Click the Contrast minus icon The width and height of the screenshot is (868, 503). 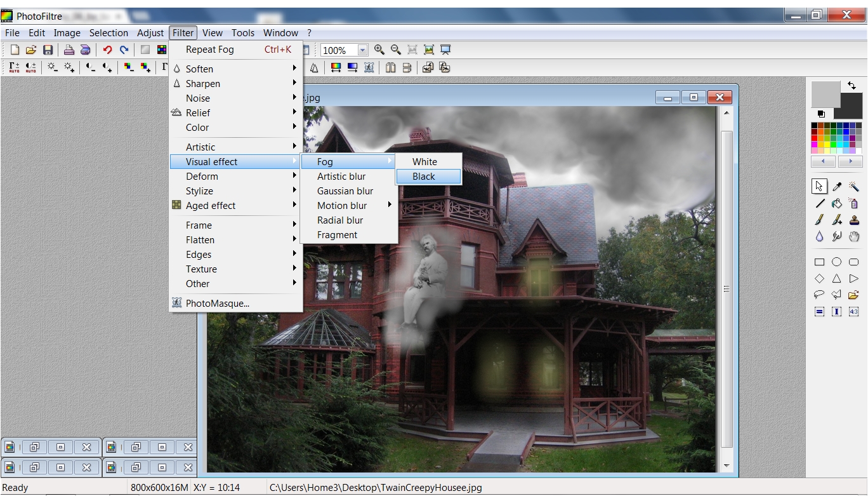pyautogui.click(x=91, y=67)
